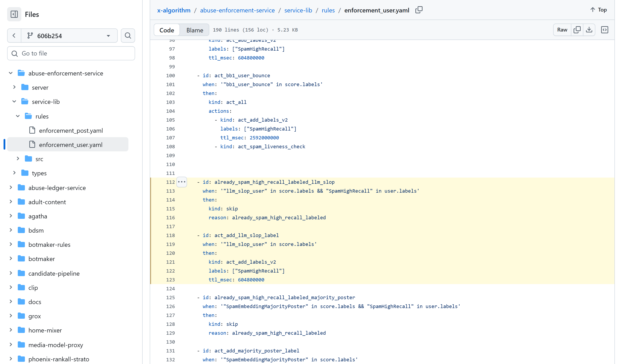Open the 606b254 branch dropdown
Image resolution: width=622 pixels, height=364 pixels.
(69, 36)
